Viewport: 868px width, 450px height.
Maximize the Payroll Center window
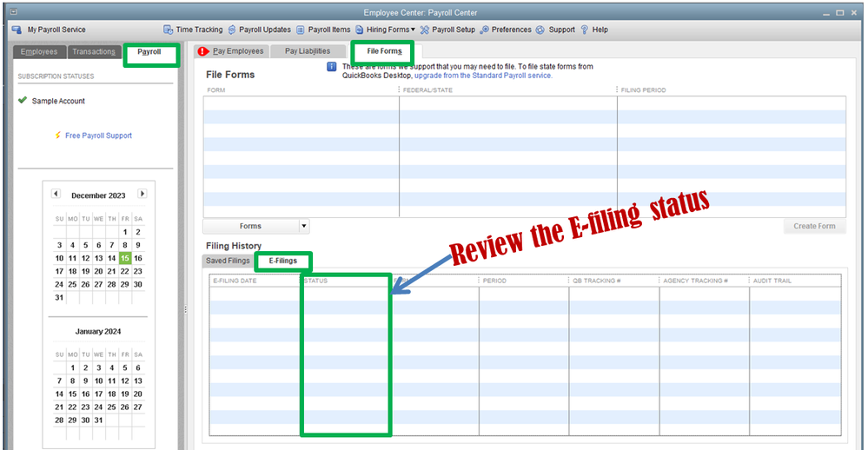point(840,12)
